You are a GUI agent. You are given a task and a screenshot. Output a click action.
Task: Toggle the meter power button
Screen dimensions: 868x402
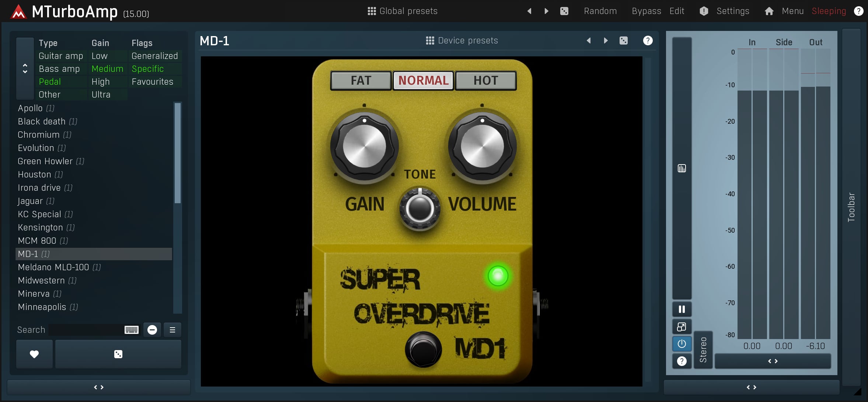(681, 344)
